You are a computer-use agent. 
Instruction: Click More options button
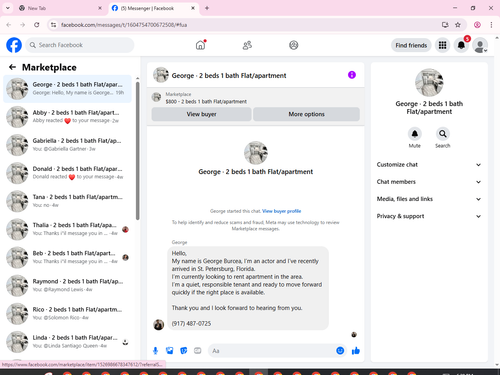[x=306, y=114]
